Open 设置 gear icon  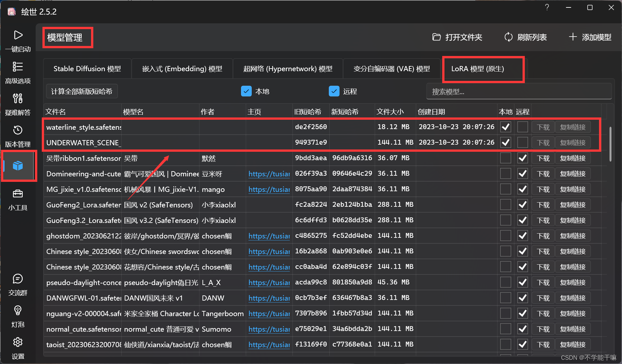tap(17, 342)
